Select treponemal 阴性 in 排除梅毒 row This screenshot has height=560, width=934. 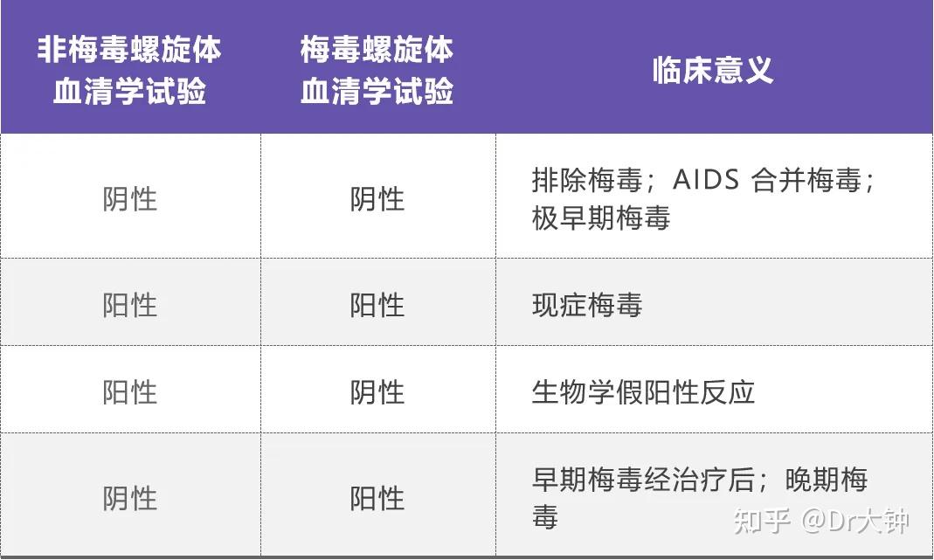pyautogui.click(x=377, y=199)
